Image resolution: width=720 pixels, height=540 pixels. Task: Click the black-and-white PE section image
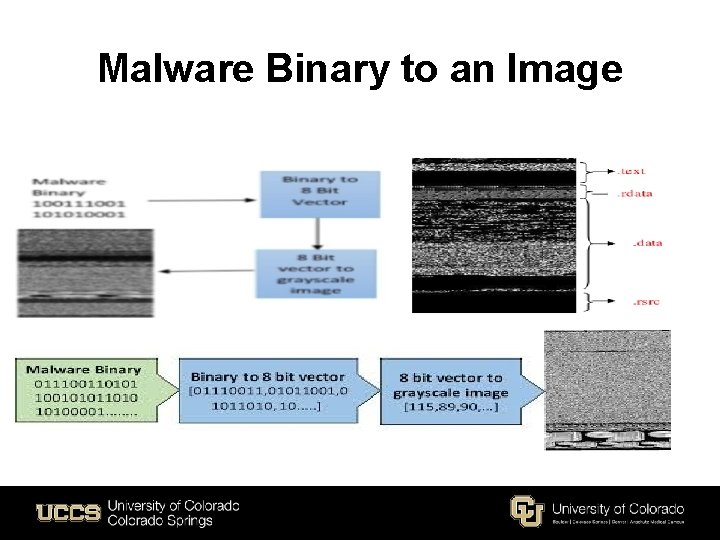(494, 236)
